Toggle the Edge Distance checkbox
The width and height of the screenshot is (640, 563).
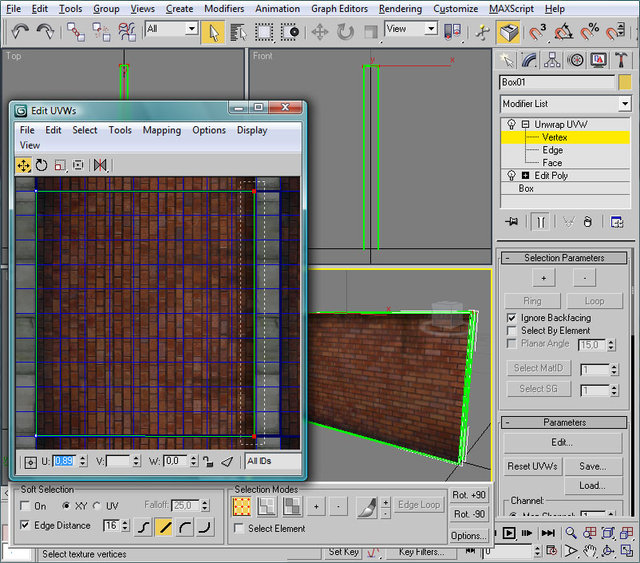pyautogui.click(x=25, y=525)
